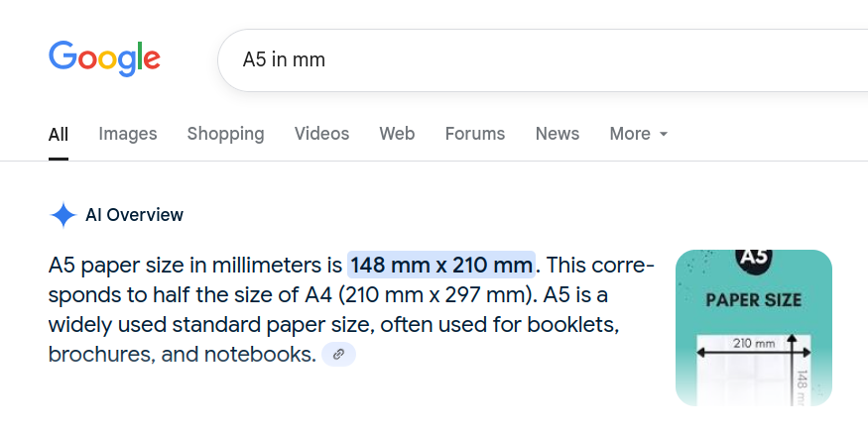Switch to the Images tab
Screen dimensions: 868x436
(x=128, y=134)
